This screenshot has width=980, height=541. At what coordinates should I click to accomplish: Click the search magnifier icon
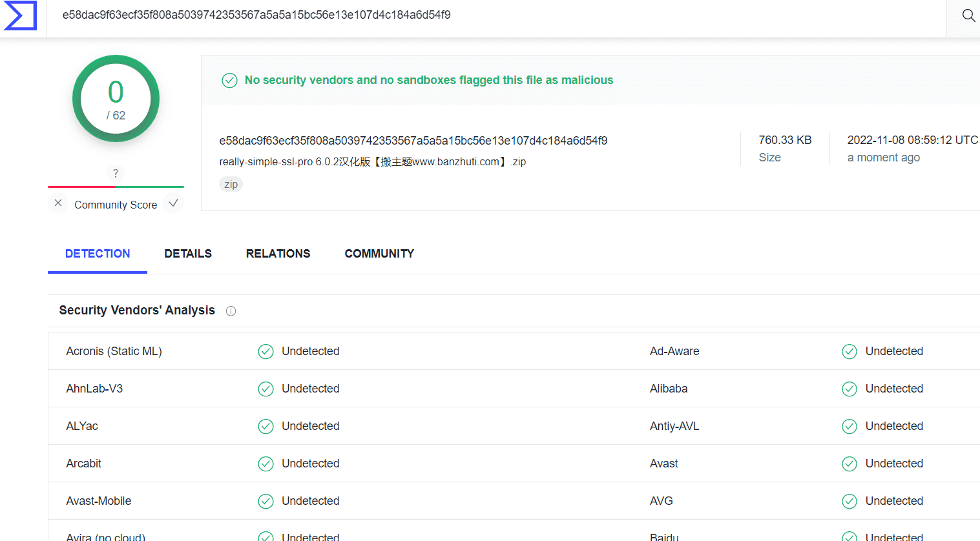click(x=968, y=15)
